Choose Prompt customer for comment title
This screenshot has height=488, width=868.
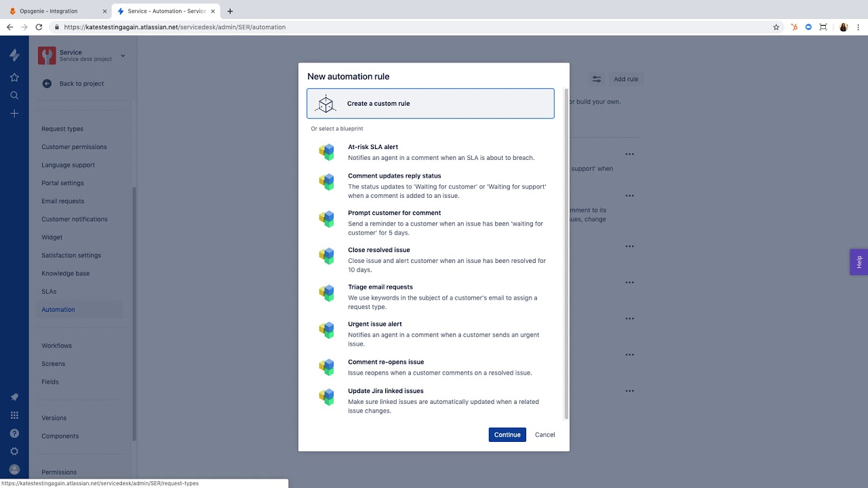[395, 213]
